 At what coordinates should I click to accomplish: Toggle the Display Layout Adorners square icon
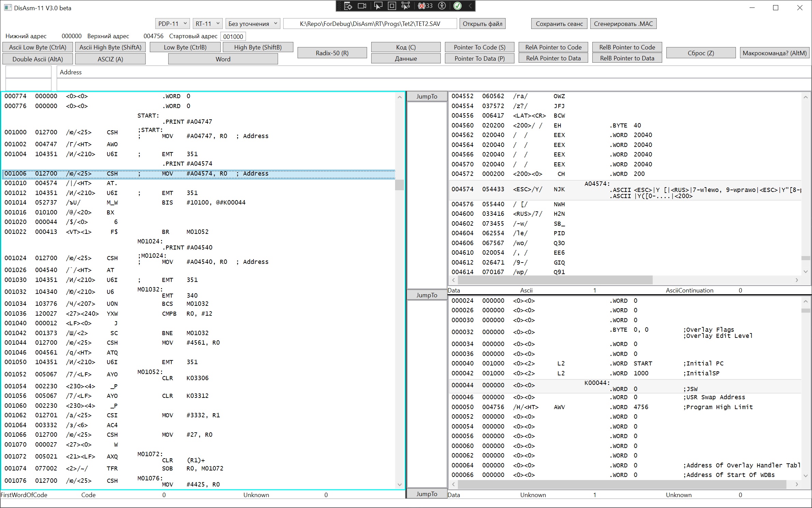pyautogui.click(x=392, y=6)
